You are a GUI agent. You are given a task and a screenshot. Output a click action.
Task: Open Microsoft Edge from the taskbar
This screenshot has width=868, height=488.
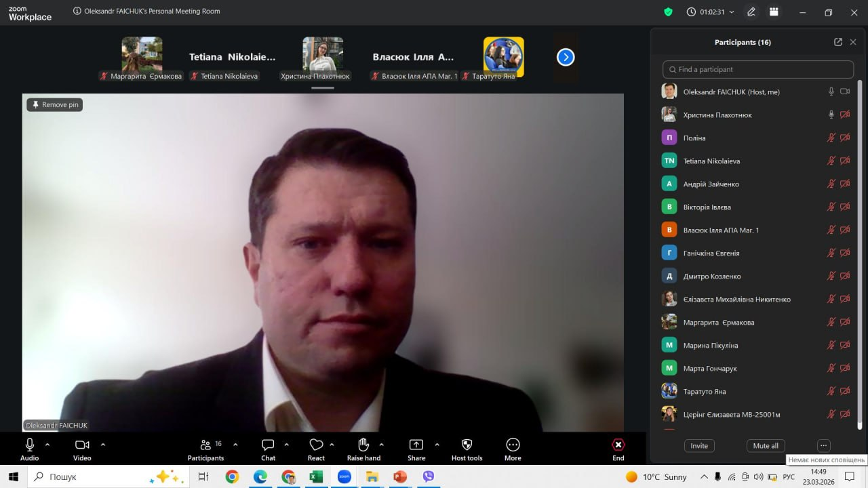pyautogui.click(x=260, y=476)
